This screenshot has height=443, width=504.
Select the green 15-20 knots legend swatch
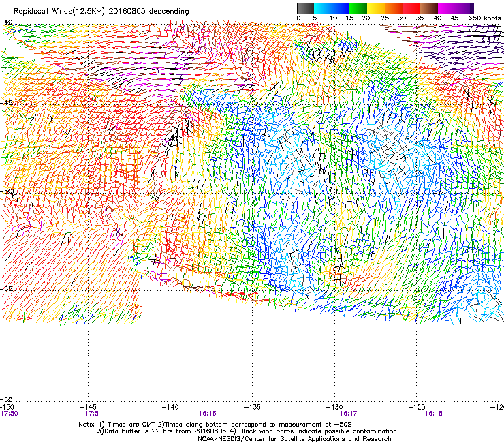[x=358, y=8]
